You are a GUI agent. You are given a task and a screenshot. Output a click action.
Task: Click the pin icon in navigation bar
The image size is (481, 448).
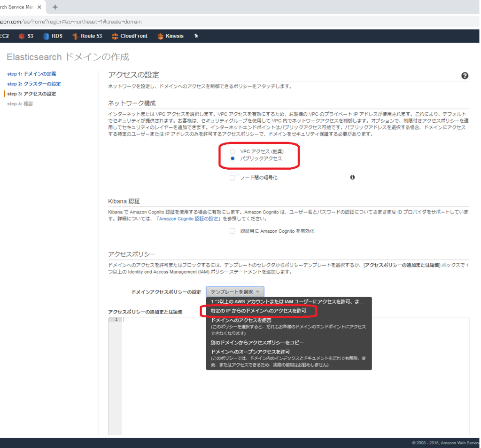(x=196, y=36)
